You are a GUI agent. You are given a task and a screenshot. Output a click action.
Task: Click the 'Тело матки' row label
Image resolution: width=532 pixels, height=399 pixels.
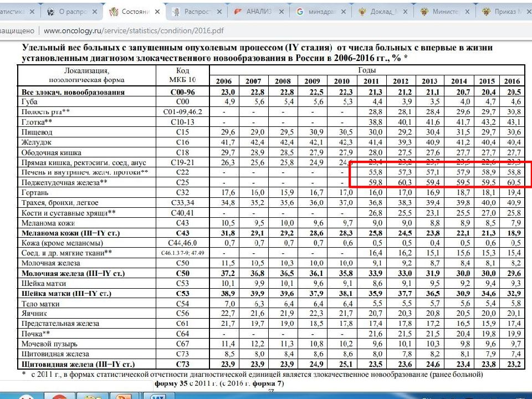[x=40, y=304]
